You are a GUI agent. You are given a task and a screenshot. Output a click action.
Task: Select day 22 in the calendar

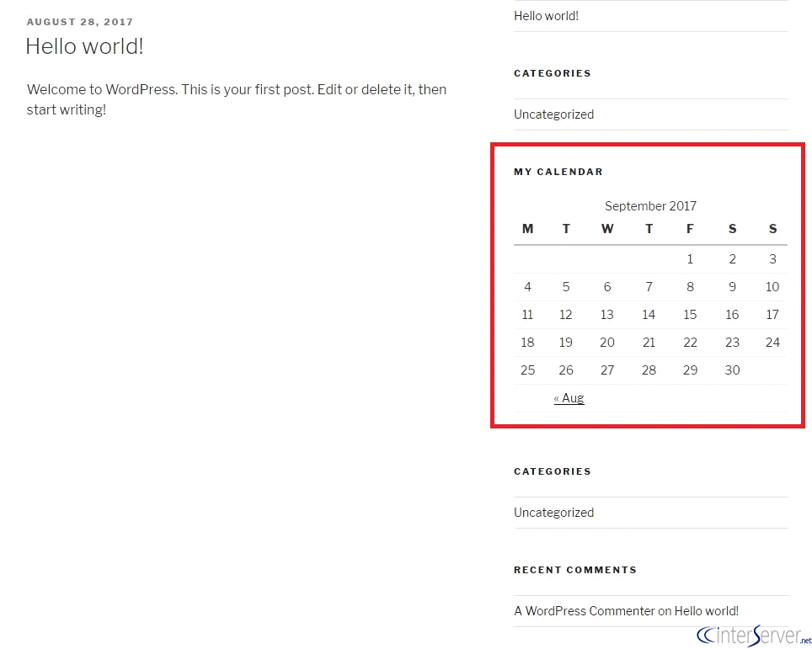pyautogui.click(x=690, y=342)
